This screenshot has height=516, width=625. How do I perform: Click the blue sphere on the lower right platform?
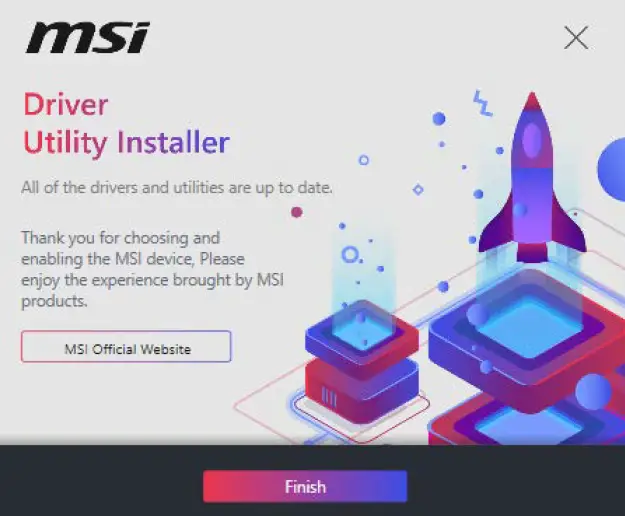tap(593, 391)
